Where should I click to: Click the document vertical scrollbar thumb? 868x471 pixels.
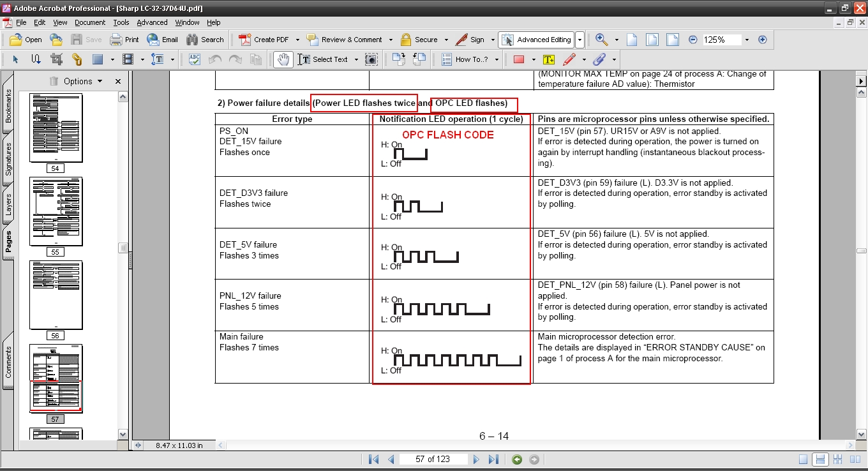coord(861,251)
